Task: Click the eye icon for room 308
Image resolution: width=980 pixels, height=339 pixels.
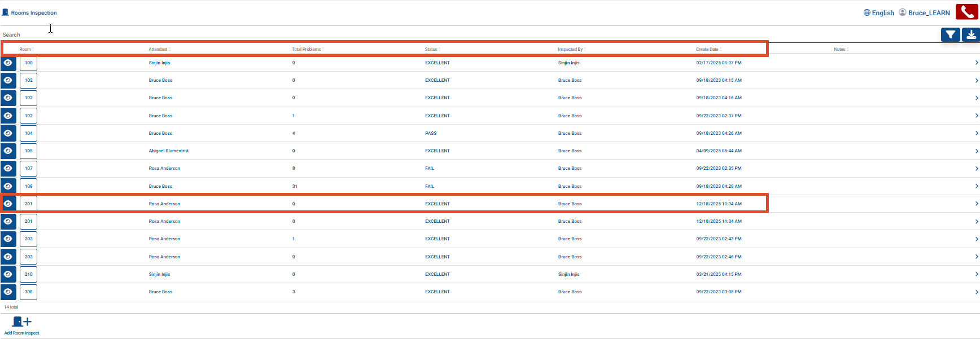Action: (x=8, y=292)
